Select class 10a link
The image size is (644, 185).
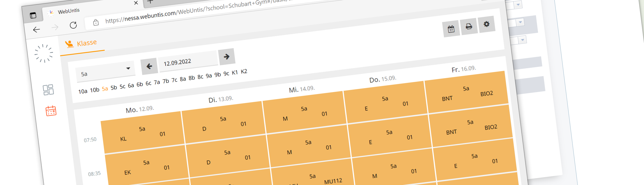pyautogui.click(x=83, y=91)
